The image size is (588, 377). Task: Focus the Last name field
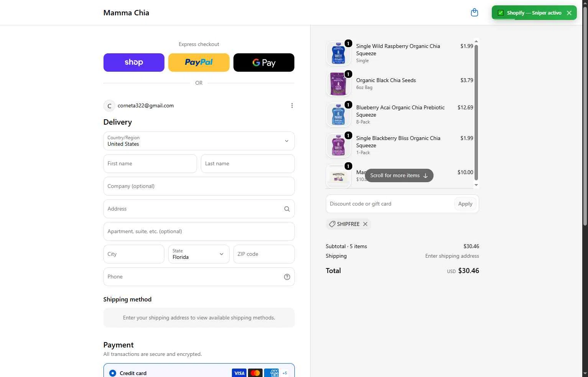(x=248, y=164)
